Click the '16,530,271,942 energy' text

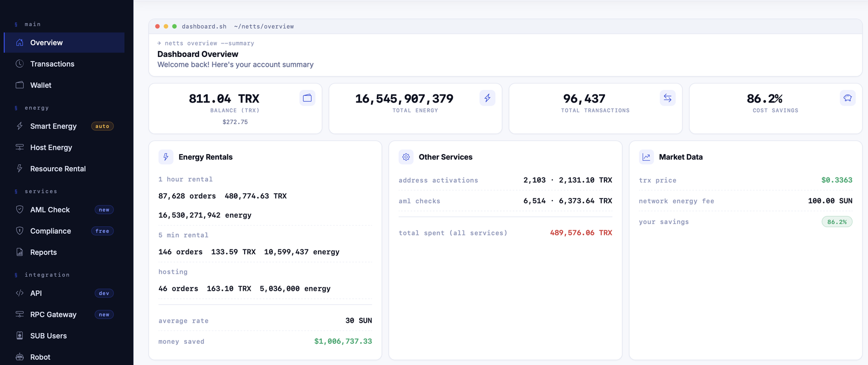coord(205,215)
